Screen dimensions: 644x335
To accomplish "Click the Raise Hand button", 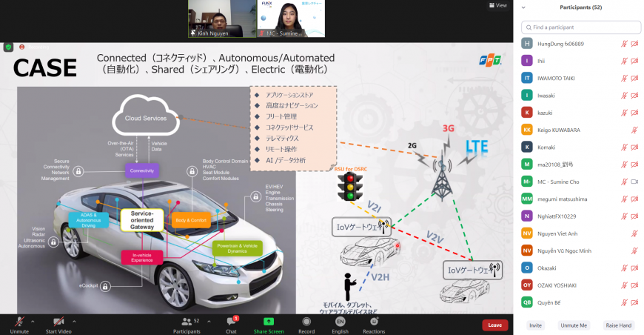I will pos(617,325).
